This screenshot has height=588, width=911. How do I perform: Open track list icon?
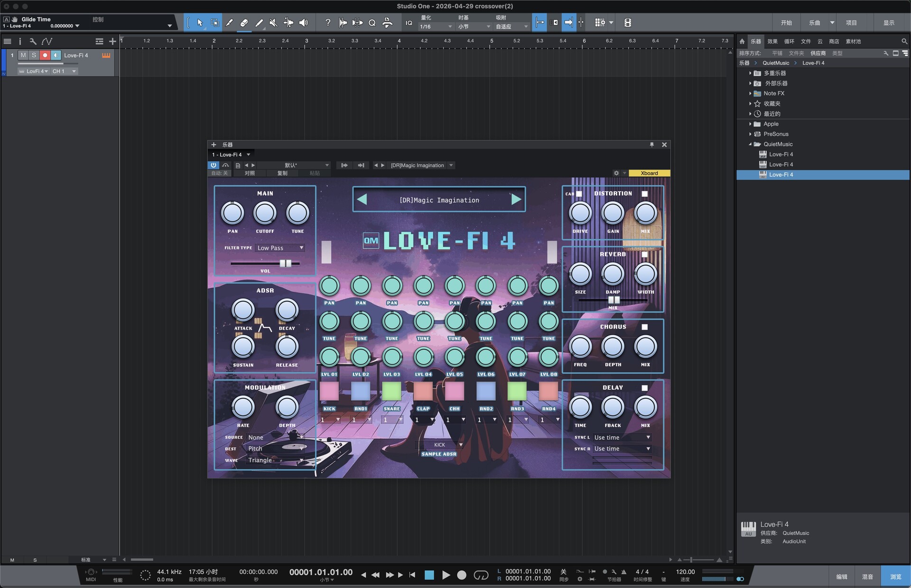tap(7, 41)
